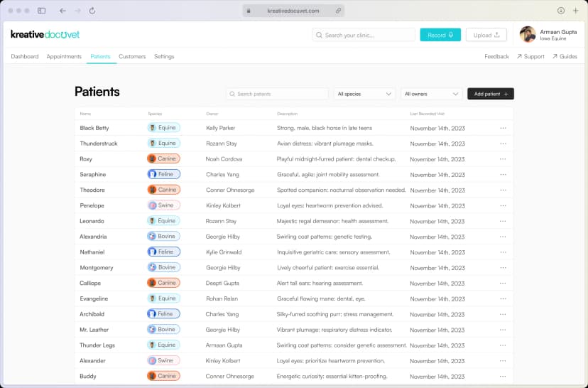The width and height of the screenshot is (588, 388).
Task: Open more options for Black Betty row
Action: pos(503,128)
